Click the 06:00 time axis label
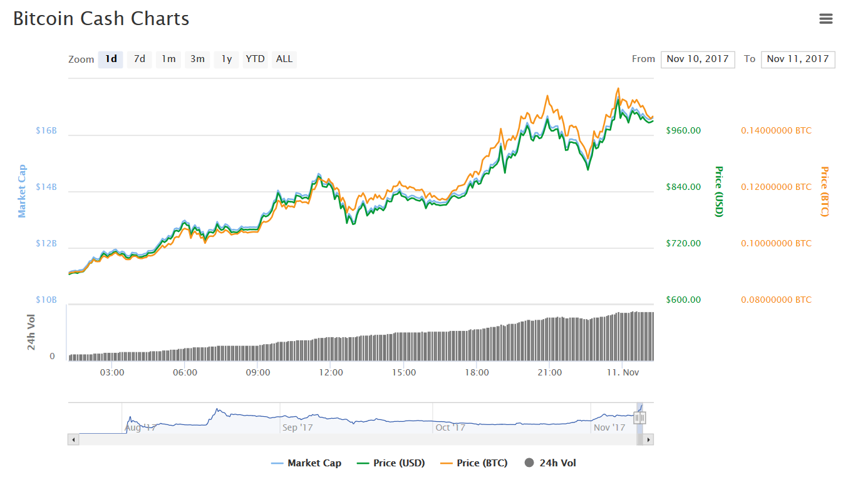The image size is (868, 477). 185,372
